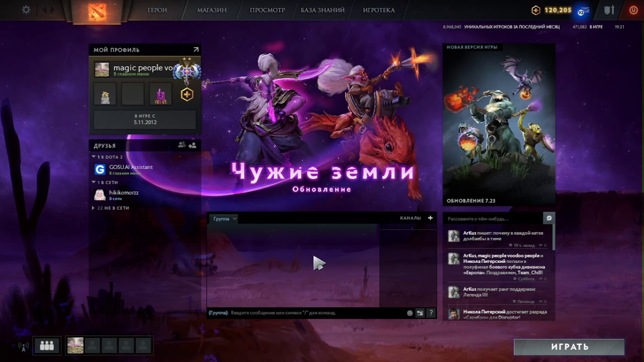Click the Расскажите о чём-нибудь field
Screen dimensions: 644x362
point(493,219)
